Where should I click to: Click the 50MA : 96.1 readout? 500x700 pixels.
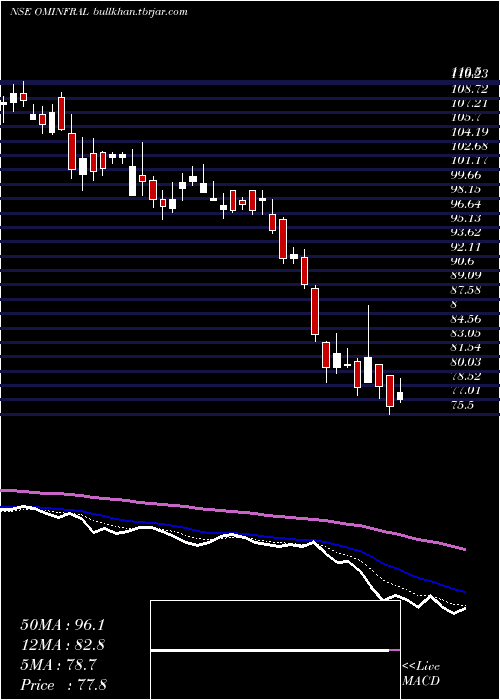click(63, 625)
